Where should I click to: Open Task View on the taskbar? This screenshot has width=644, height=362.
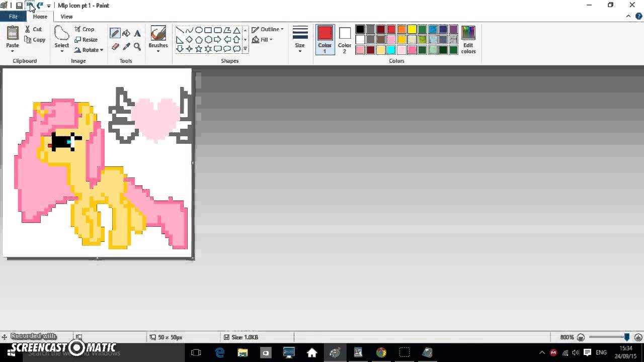point(196,352)
